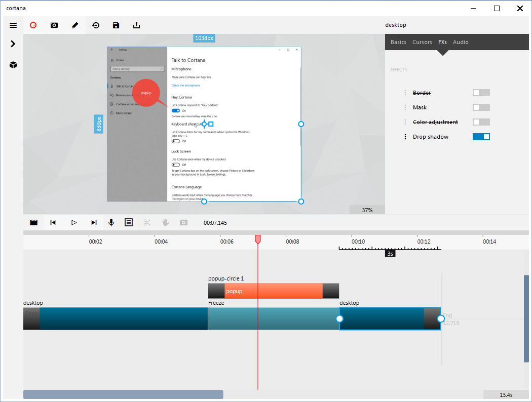The height and width of the screenshot is (402, 532).
Task: Skip to next clip in the timeline
Action: pos(94,222)
